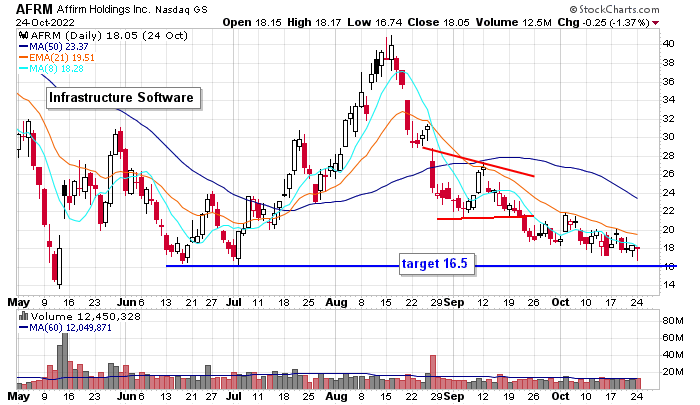
Task: Click the High 18.17 value
Action: pyautogui.click(x=315, y=22)
